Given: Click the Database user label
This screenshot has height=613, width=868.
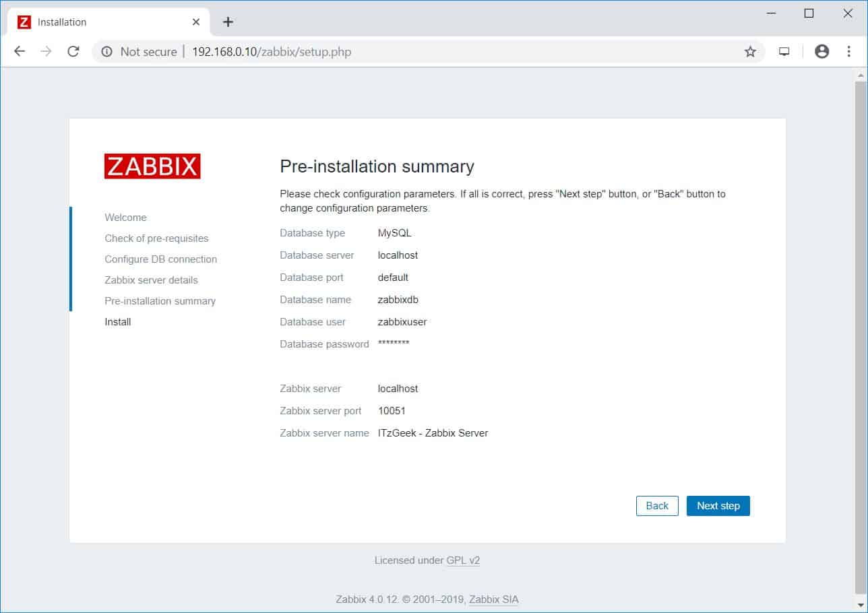Looking at the screenshot, I should coord(313,322).
